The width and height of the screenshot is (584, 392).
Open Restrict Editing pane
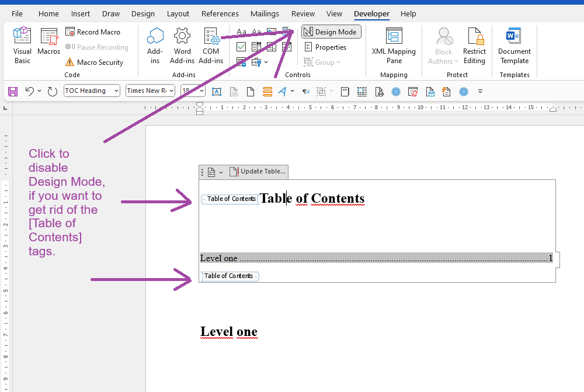click(474, 46)
